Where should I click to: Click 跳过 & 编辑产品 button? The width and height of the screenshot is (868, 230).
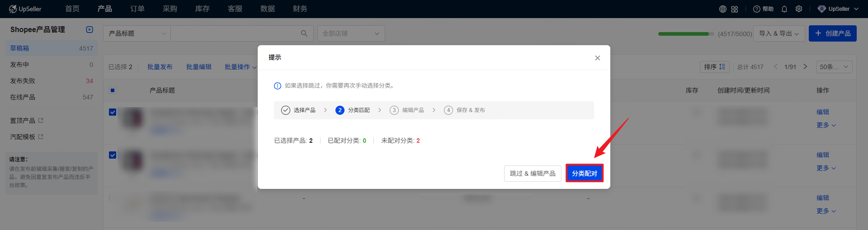(x=533, y=174)
